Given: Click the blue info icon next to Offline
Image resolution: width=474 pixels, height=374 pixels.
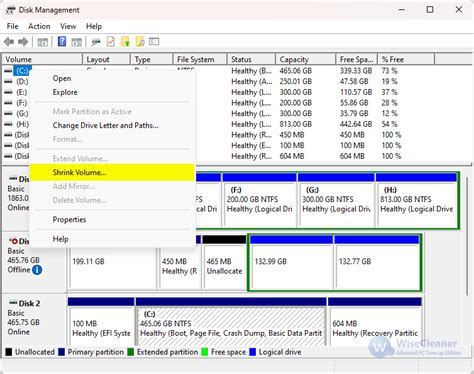Looking at the screenshot, I should tap(37, 269).
